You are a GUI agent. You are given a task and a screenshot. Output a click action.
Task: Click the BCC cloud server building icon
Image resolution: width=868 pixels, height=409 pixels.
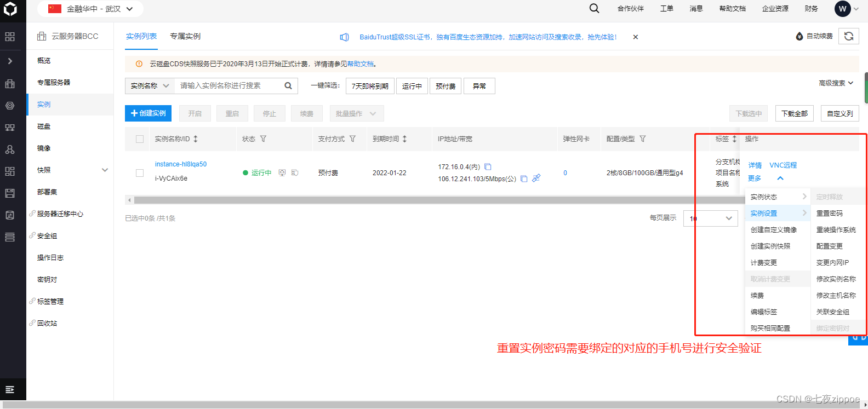tap(42, 36)
